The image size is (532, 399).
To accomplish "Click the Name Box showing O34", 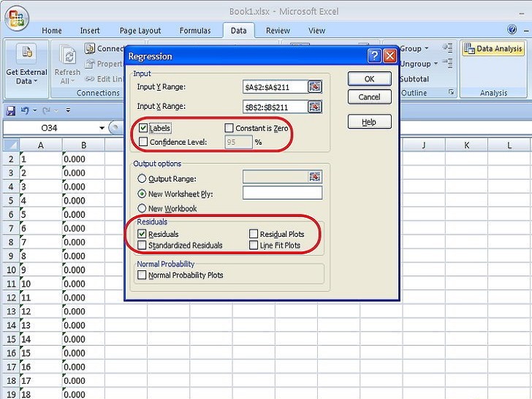I will tap(50, 128).
